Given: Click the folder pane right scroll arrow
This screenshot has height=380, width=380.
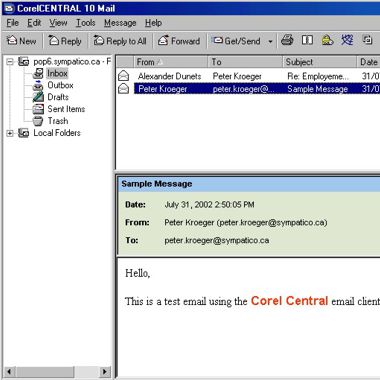Looking at the screenshot, I should 105,371.
